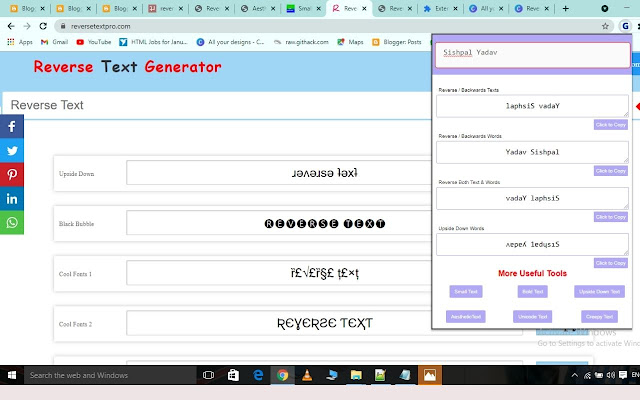Click the browser address bar URL
The height and width of the screenshot is (400, 640).
click(100, 26)
